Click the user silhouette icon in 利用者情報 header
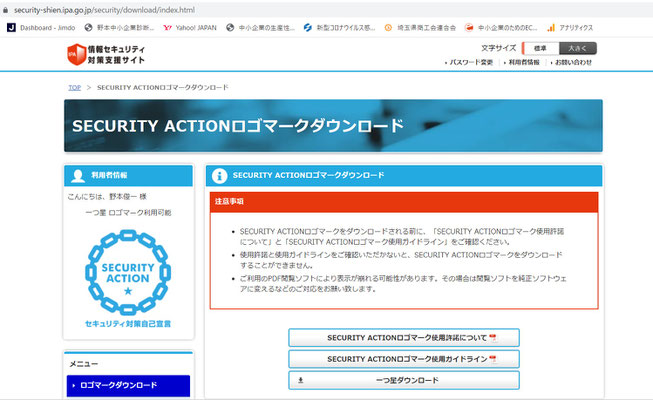653x400 pixels. click(x=78, y=175)
